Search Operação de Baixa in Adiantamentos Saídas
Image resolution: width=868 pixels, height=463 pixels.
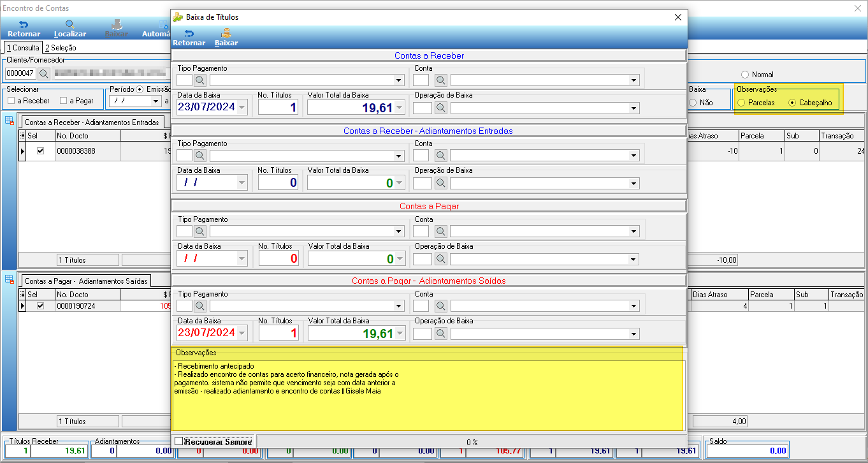click(441, 334)
